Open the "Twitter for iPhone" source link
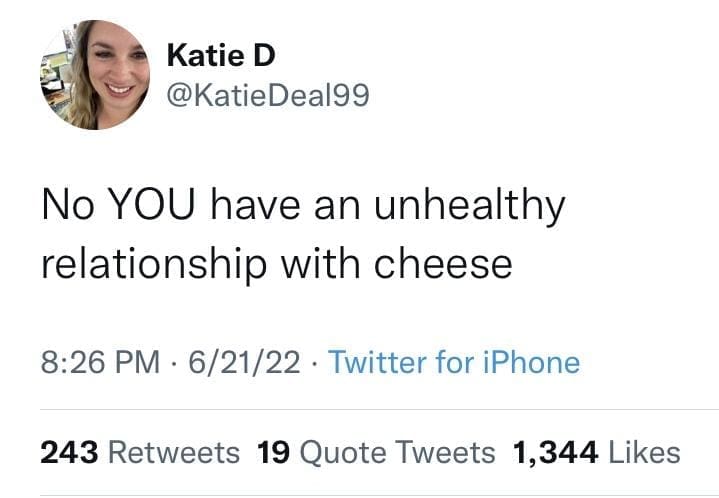This screenshot has width=719, height=498. coord(453,361)
